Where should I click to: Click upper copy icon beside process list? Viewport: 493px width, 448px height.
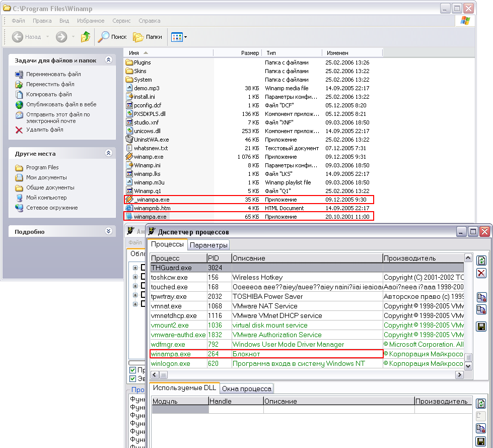point(481,297)
